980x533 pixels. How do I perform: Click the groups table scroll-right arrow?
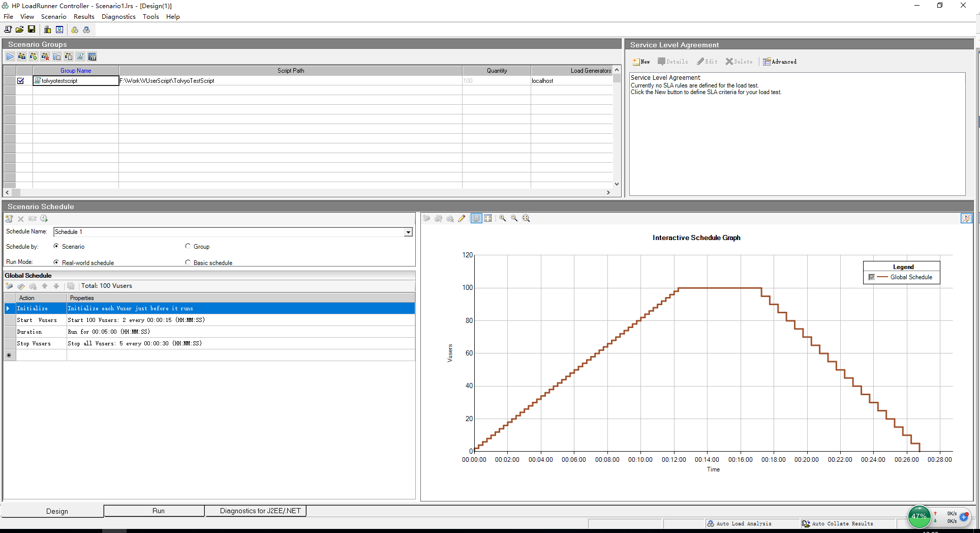click(608, 192)
